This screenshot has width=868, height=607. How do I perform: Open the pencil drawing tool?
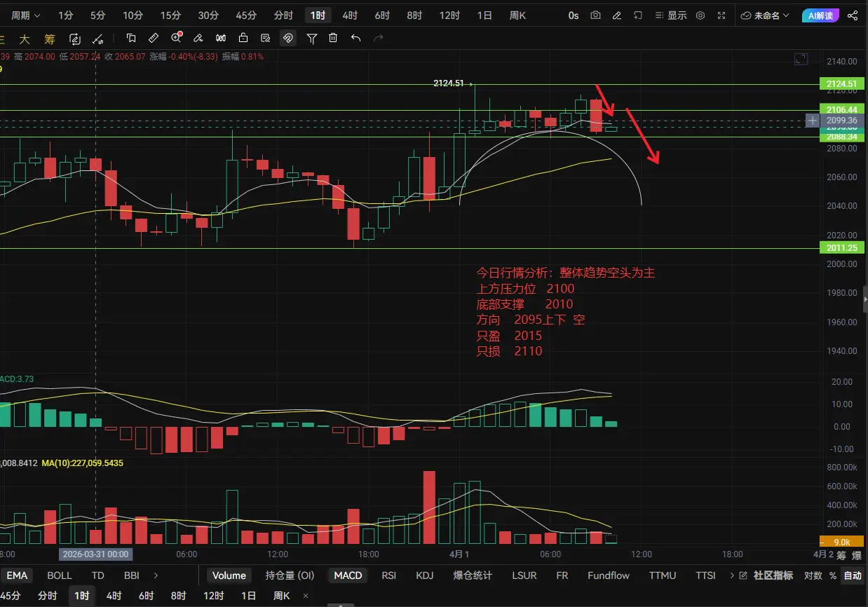[x=616, y=15]
